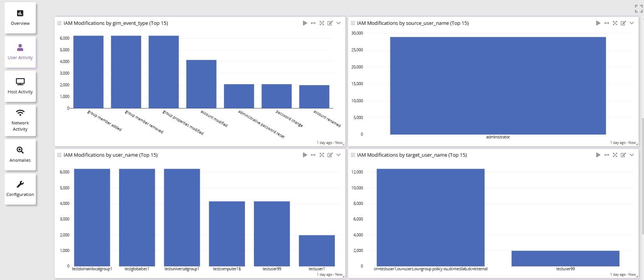Image resolution: width=644 pixels, height=280 pixels.
Task: Expand the gim_event_type panel options chevron
Action: 338,23
